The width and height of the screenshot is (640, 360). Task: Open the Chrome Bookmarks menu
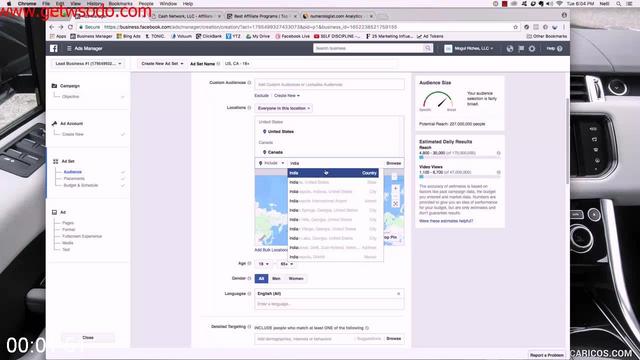coord(120,4)
